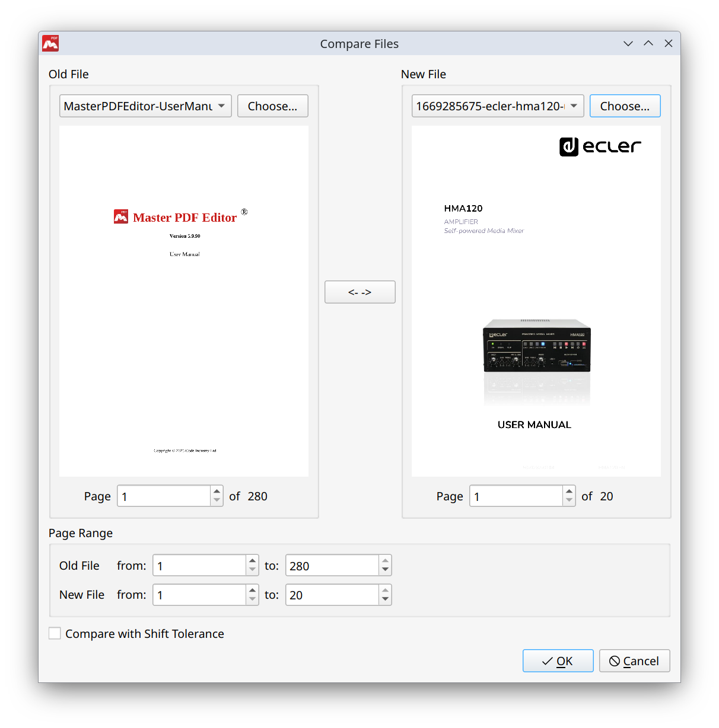Click the window shade chevron-down icon
The image size is (719, 728).
click(628, 43)
